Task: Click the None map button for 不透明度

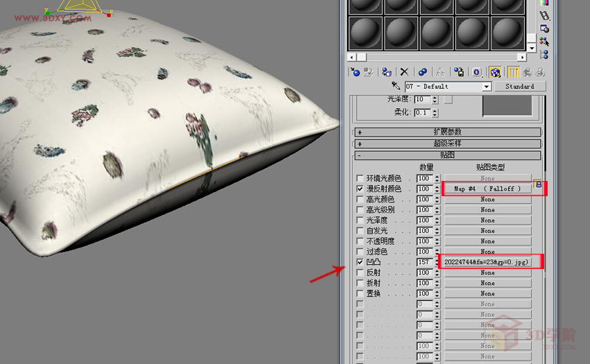Action: 488,241
